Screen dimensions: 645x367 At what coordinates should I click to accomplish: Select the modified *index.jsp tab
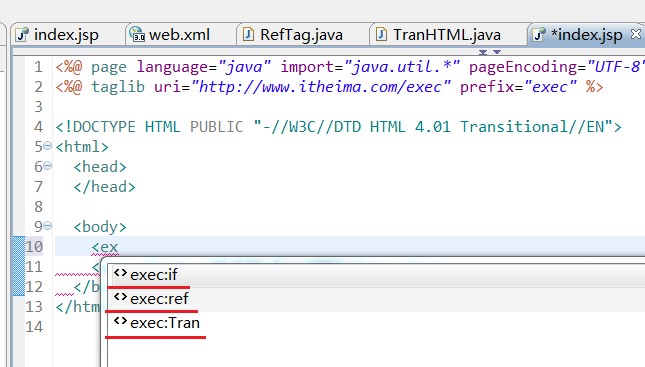coord(587,35)
